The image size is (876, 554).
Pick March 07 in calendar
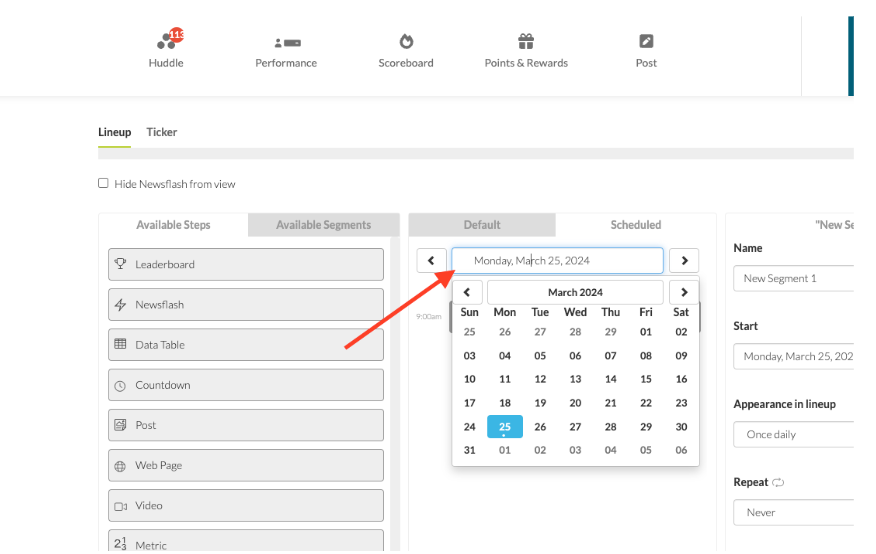pyautogui.click(x=611, y=356)
